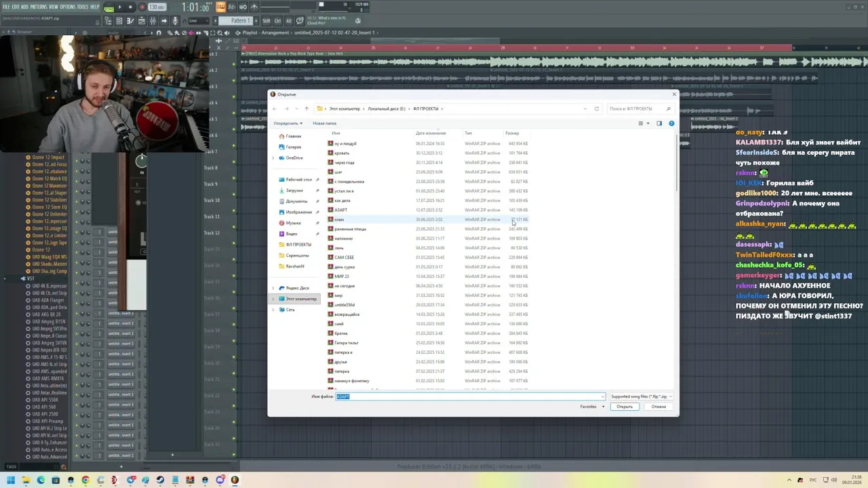Expand the OneDrive tree node
The width and height of the screenshot is (868, 488).
click(273, 158)
